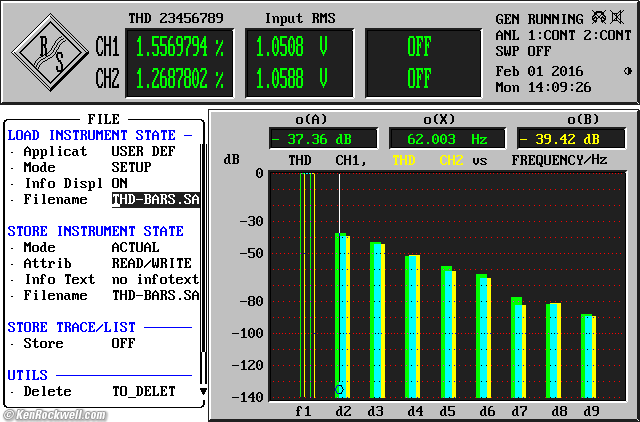
Task: Click the GEN RUNNING status text
Action: pyautogui.click(x=540, y=19)
